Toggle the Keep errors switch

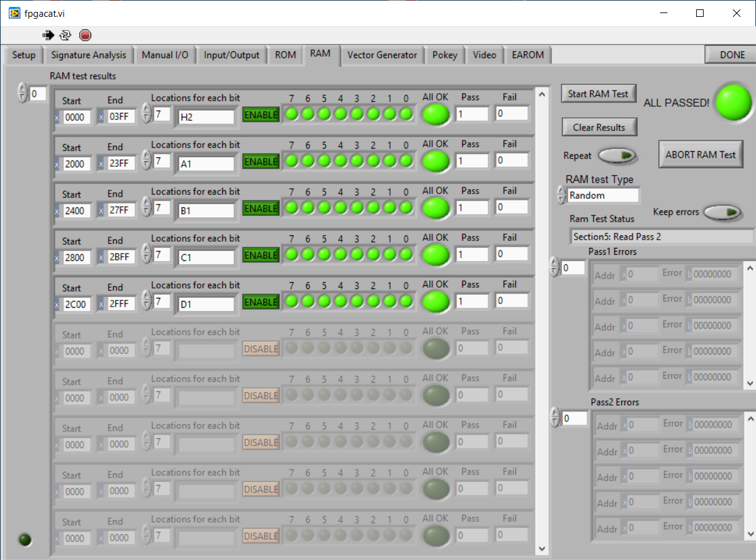click(723, 213)
